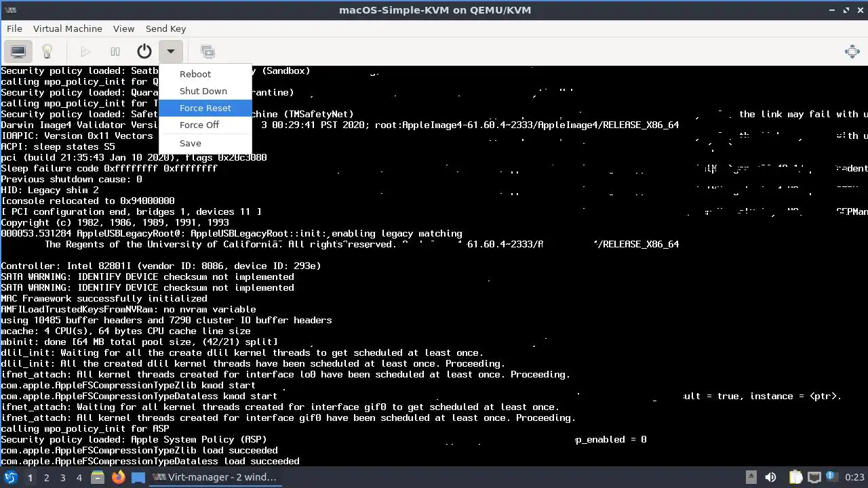Click the 'MAC Framework successfully initialized' console line
The width and height of the screenshot is (868, 488).
(104, 298)
